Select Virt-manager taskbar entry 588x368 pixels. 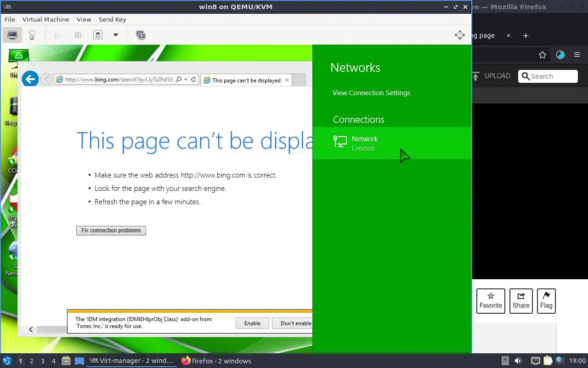131,361
